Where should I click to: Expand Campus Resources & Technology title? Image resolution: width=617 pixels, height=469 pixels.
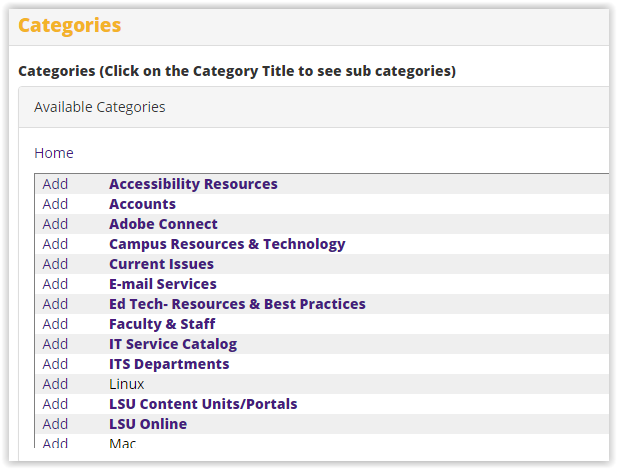coord(227,244)
